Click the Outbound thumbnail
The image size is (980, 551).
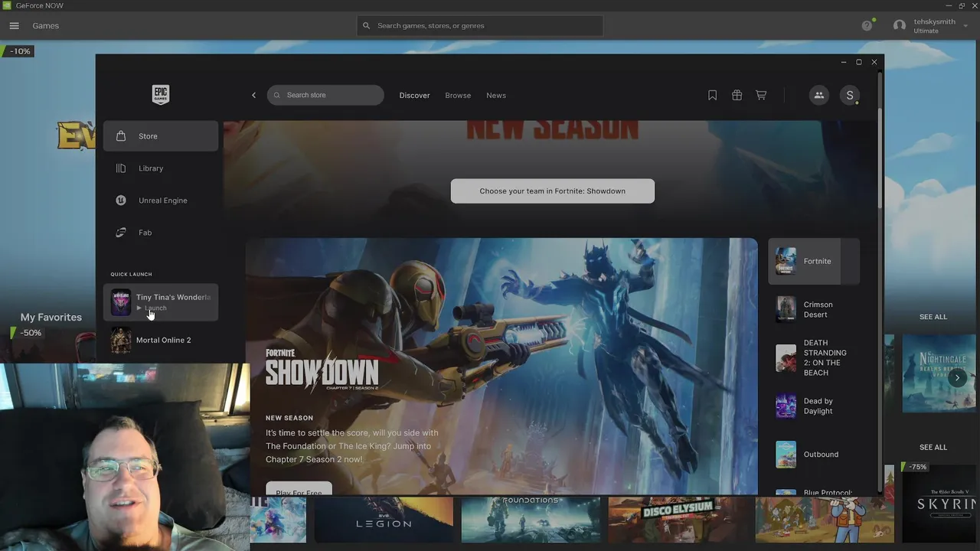[x=786, y=454]
